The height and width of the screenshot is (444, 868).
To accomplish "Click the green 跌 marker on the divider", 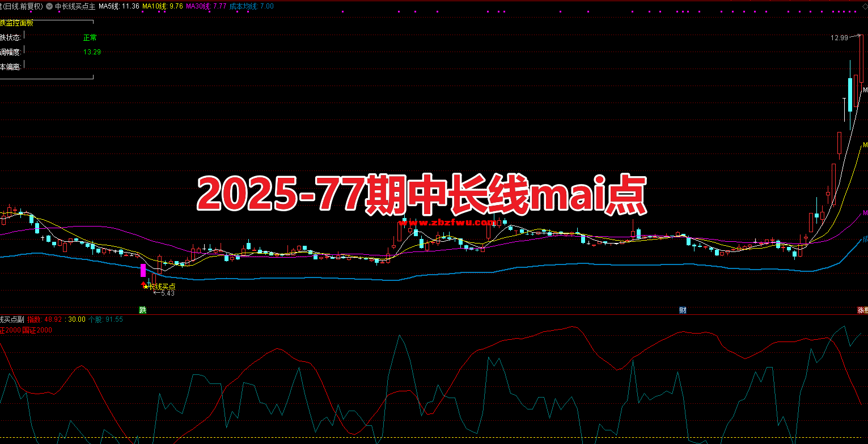I will point(143,310).
